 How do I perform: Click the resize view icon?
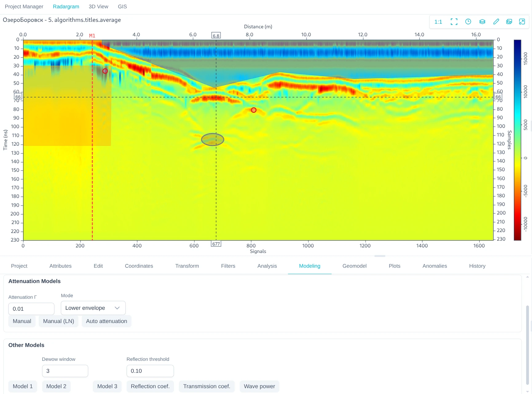point(522,22)
